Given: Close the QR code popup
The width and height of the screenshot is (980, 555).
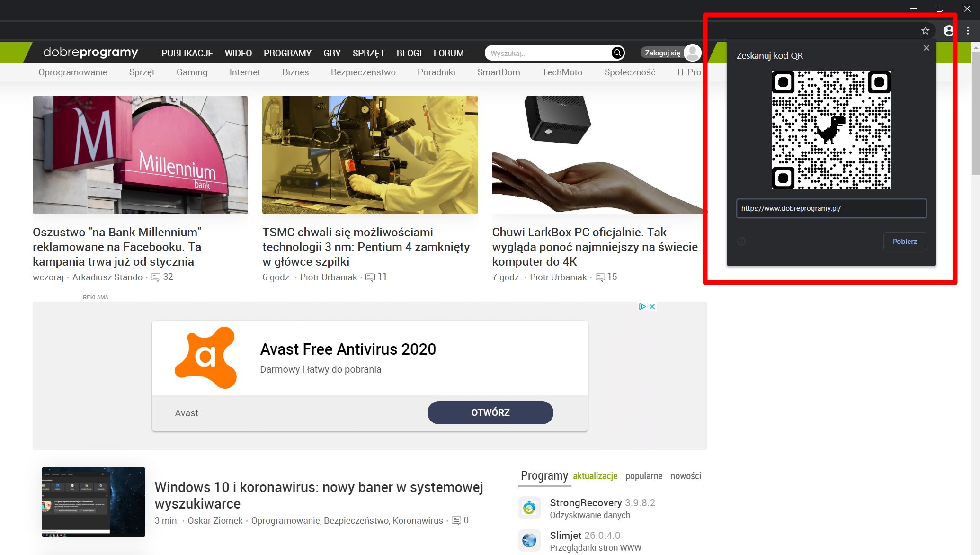Looking at the screenshot, I should tap(926, 48).
